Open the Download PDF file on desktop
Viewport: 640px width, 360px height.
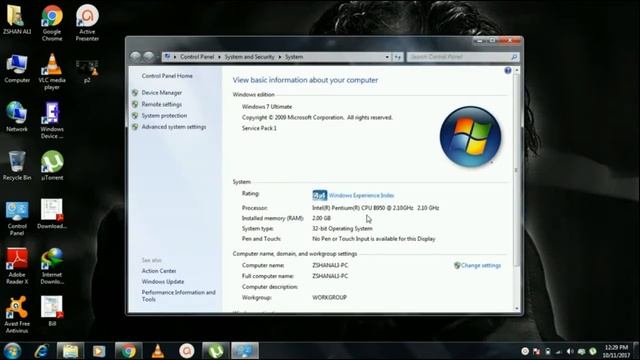coord(52,214)
